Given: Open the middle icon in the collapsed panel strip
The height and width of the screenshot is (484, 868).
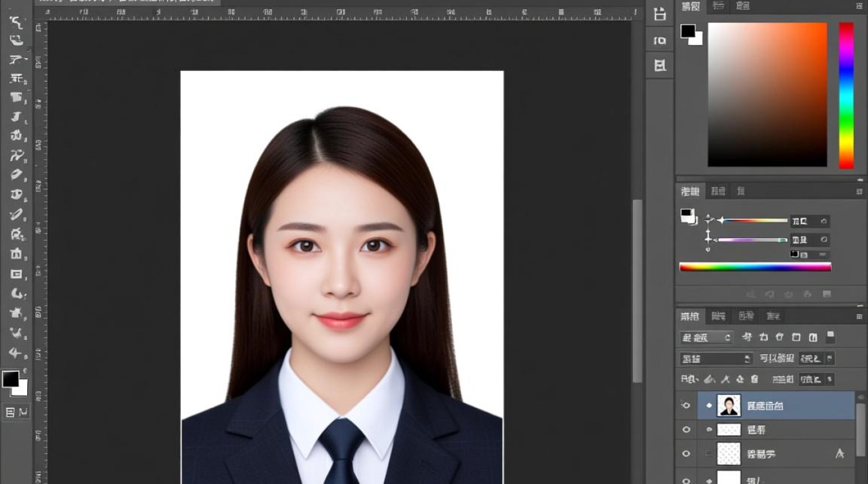Looking at the screenshot, I should [659, 41].
